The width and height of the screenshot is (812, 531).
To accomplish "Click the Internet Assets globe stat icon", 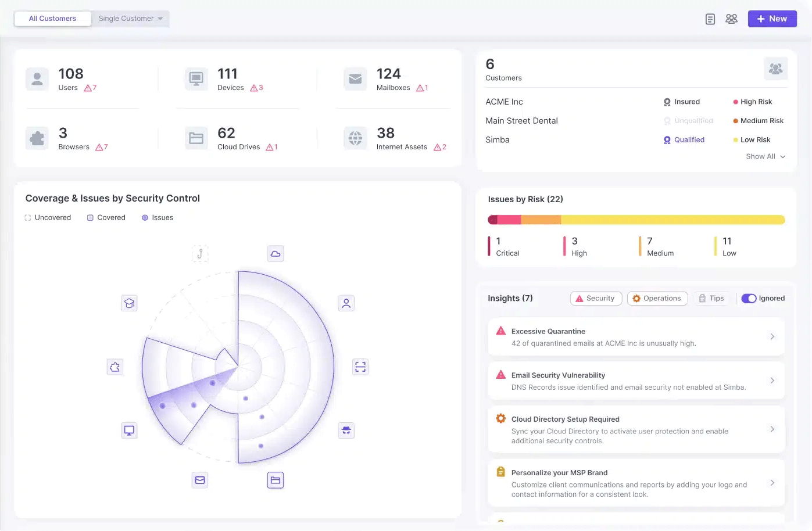I will click(355, 138).
